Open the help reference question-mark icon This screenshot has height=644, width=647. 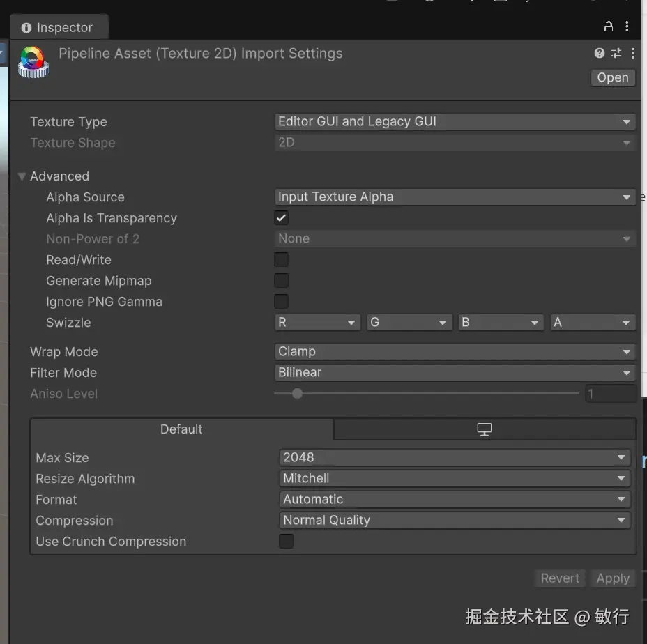599,53
